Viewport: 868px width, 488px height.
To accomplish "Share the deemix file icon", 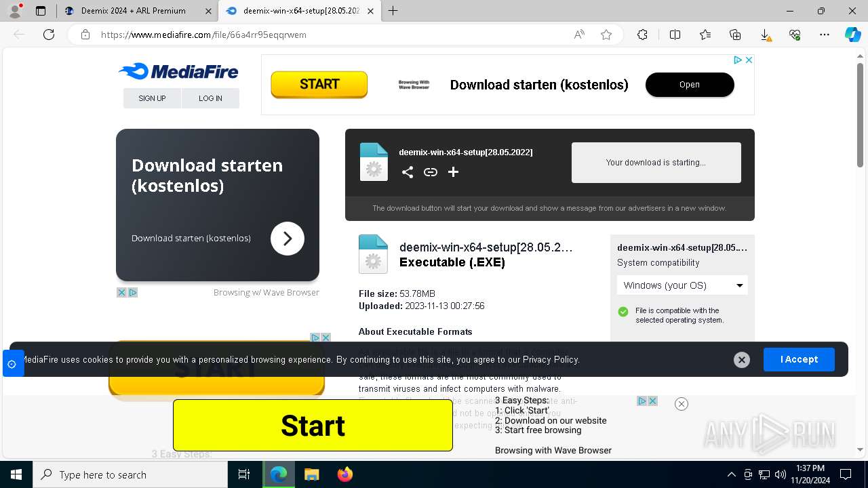I will 408,172.
